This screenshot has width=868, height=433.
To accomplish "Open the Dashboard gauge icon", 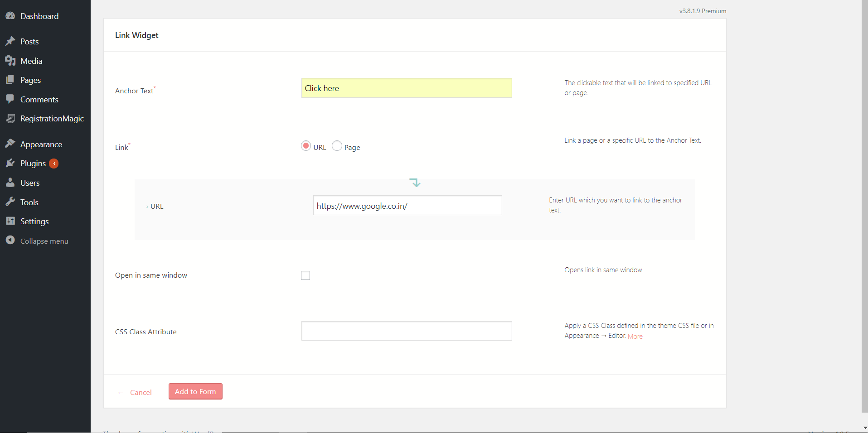I will 10,16.
